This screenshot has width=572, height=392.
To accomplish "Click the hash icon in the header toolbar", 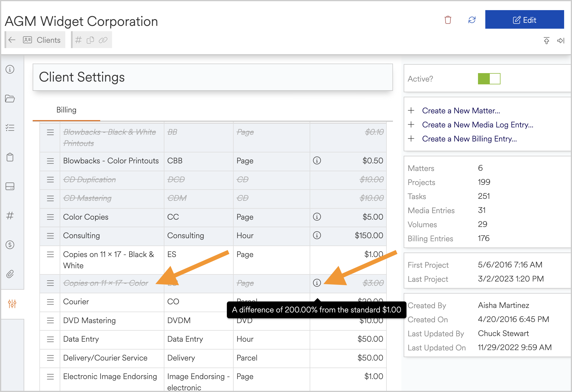I will (x=78, y=40).
